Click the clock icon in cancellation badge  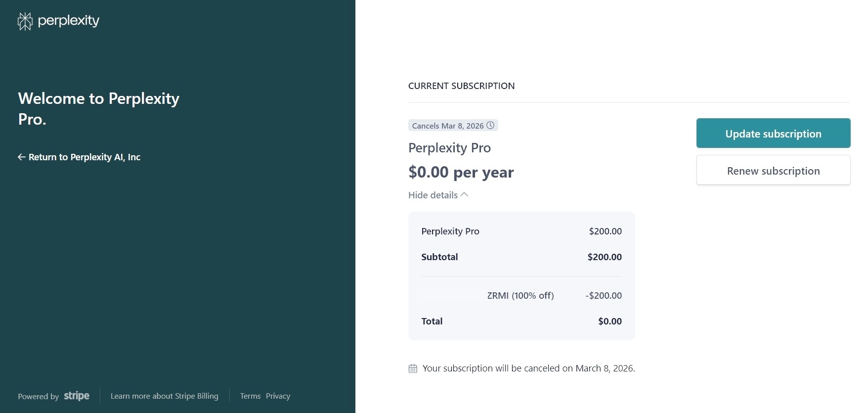pyautogui.click(x=490, y=126)
